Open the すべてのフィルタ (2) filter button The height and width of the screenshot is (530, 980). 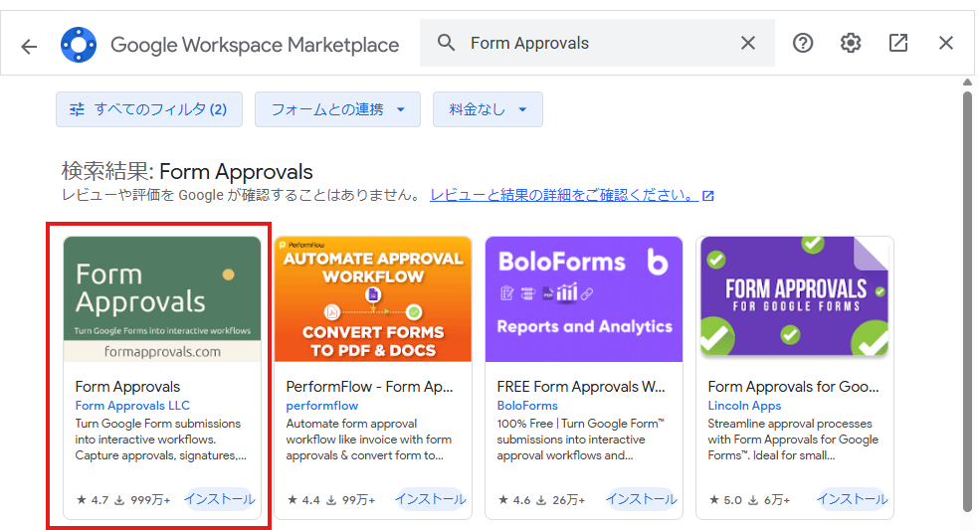pos(149,109)
